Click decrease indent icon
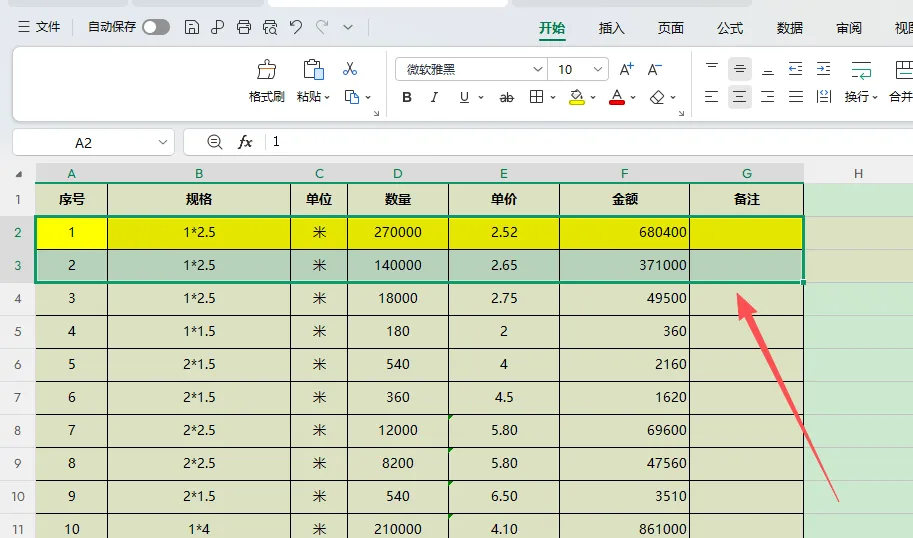 point(795,69)
